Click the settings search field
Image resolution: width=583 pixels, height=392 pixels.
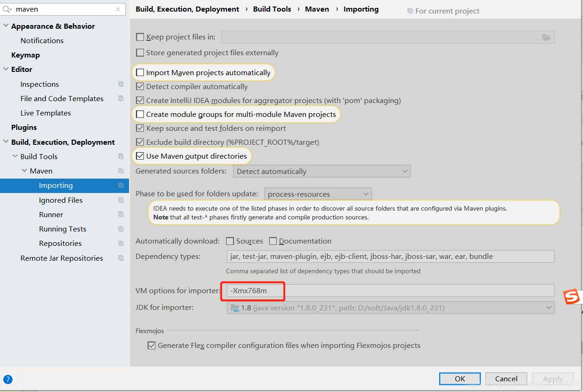point(63,9)
